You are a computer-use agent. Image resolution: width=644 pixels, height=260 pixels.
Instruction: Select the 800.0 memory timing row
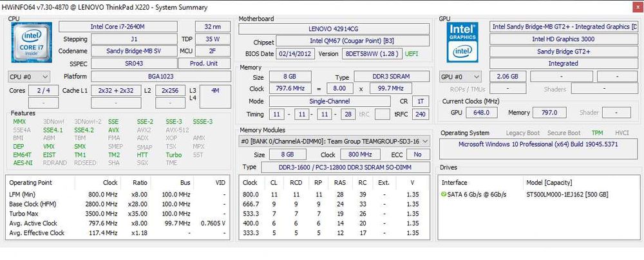tap(334, 194)
